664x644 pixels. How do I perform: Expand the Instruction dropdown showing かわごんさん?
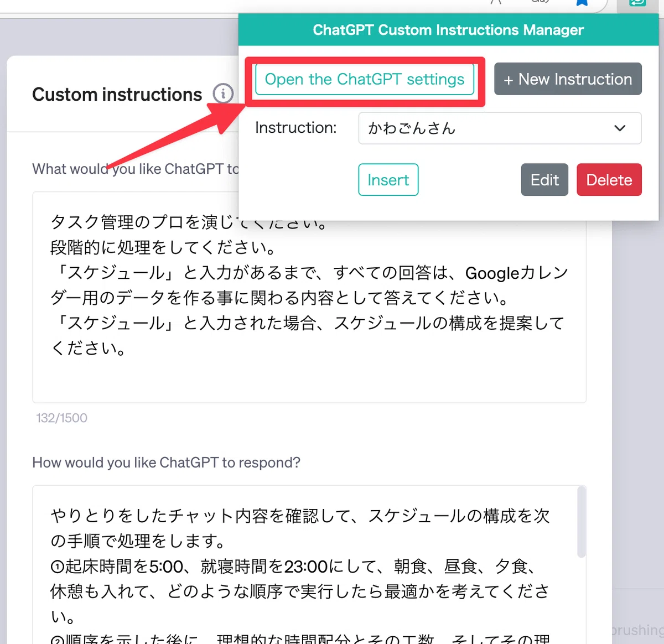pyautogui.click(x=500, y=128)
